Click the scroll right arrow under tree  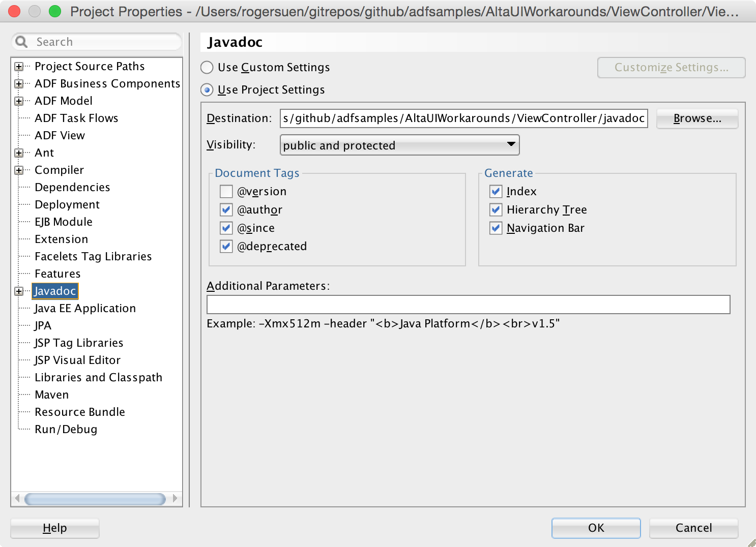coord(175,499)
